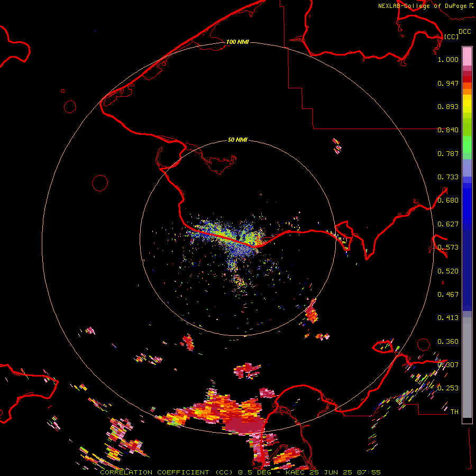Click the 0.467 scale value

448,295
